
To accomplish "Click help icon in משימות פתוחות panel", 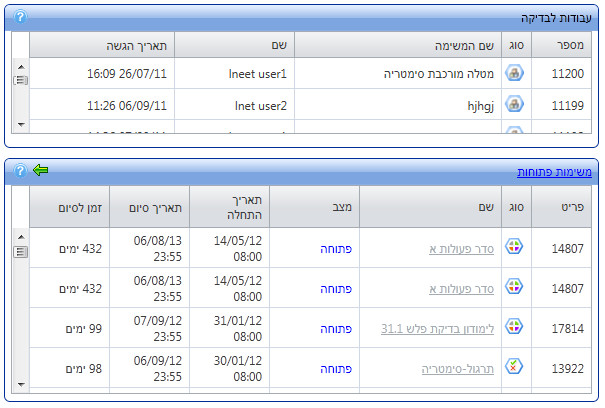I will (x=20, y=171).
